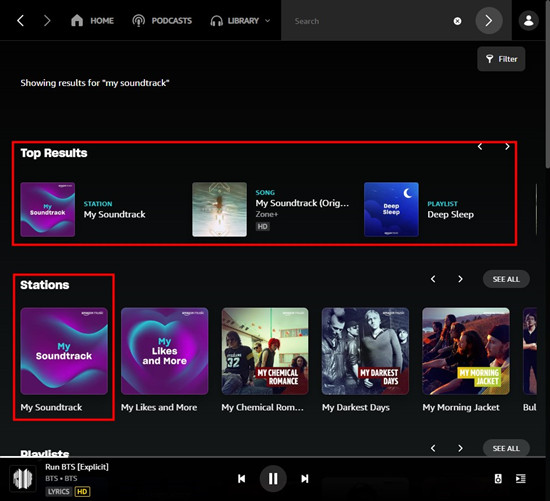The width and height of the screenshot is (550, 501).
Task: Show previous Top Results items
Action: 480,146
